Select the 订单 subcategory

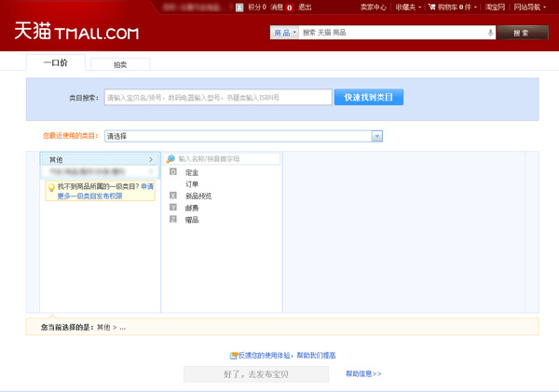tap(192, 184)
